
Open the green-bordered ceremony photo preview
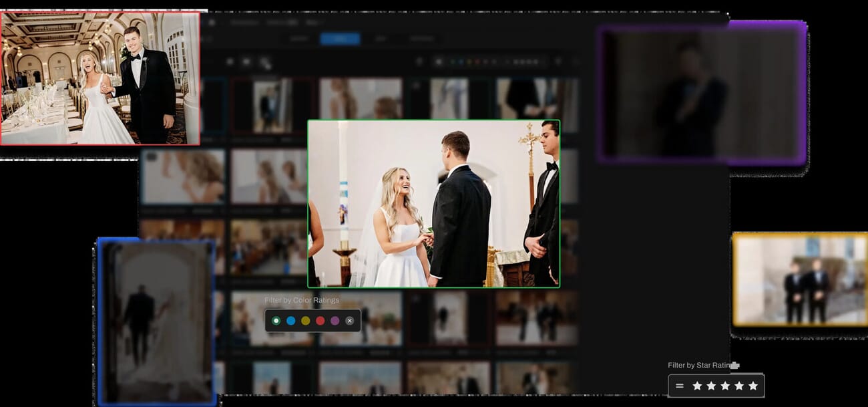tap(433, 205)
